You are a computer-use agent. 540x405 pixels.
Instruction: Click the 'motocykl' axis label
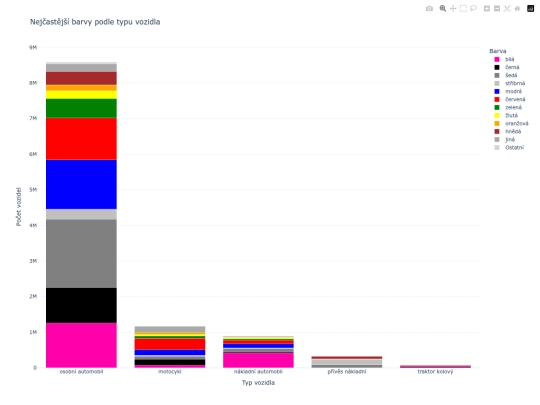170,372
